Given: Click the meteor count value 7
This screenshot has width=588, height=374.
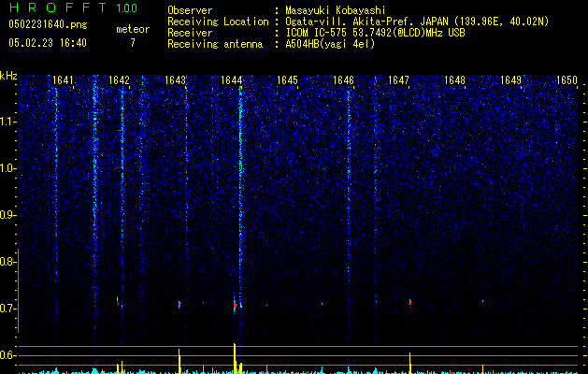Looking at the screenshot, I should pyautogui.click(x=133, y=43).
